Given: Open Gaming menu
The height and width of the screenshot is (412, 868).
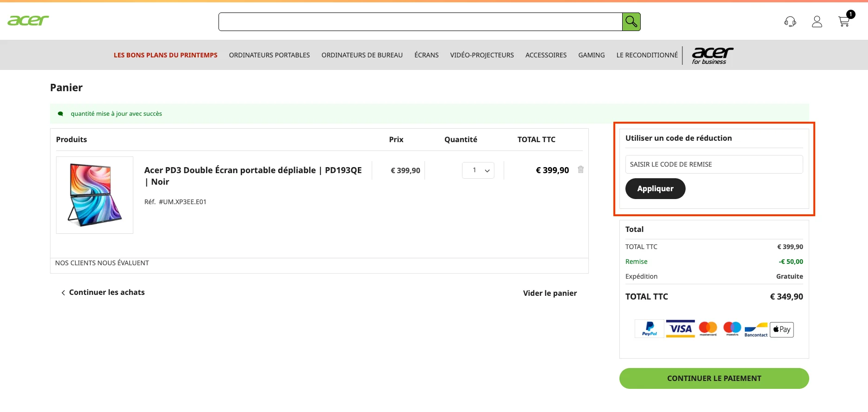Looking at the screenshot, I should pos(591,55).
